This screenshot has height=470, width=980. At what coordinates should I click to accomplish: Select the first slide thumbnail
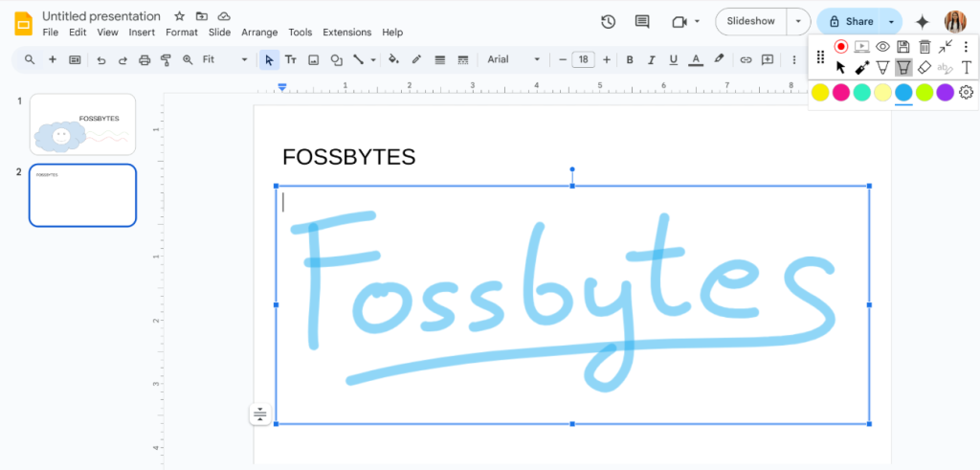(x=82, y=123)
